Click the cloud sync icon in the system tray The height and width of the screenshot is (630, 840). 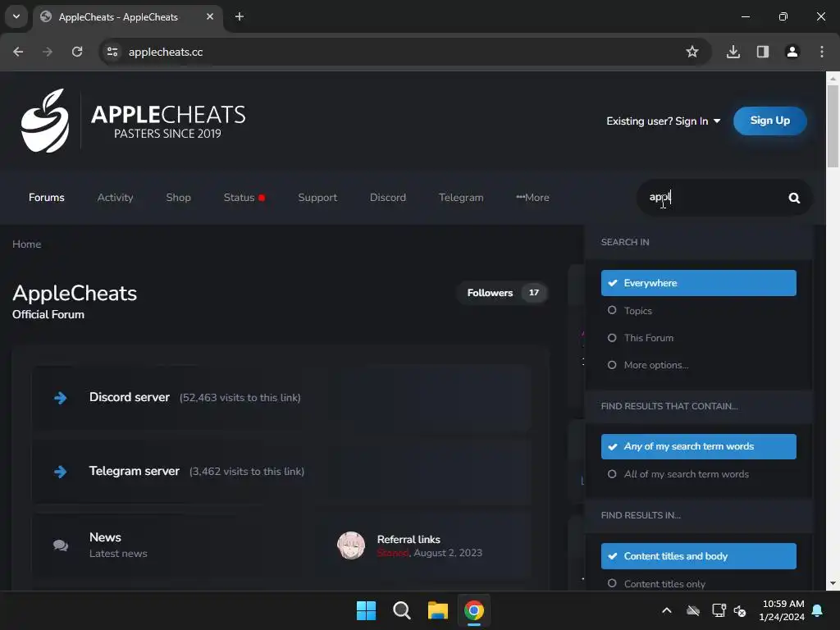pos(693,610)
